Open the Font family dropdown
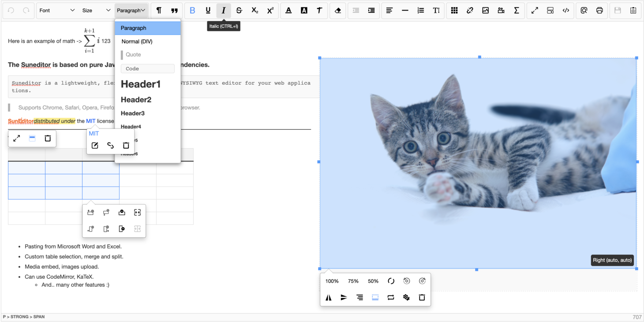644x322 pixels. [x=57, y=10]
